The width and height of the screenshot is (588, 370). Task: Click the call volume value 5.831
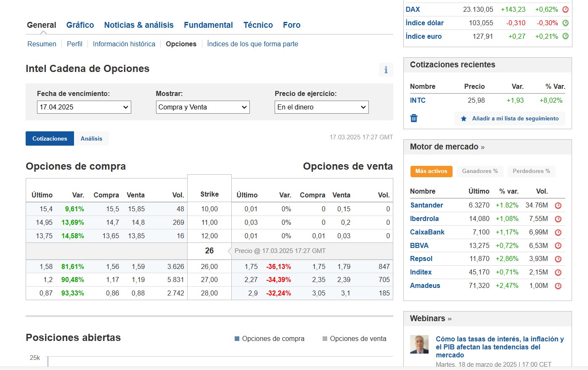(x=176, y=279)
